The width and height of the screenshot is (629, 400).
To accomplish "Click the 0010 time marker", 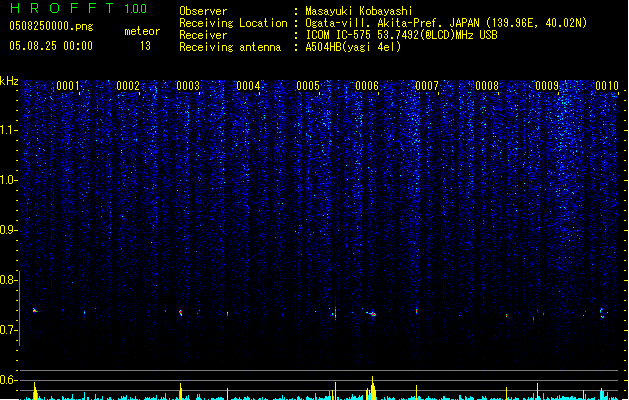I will 607,86.
